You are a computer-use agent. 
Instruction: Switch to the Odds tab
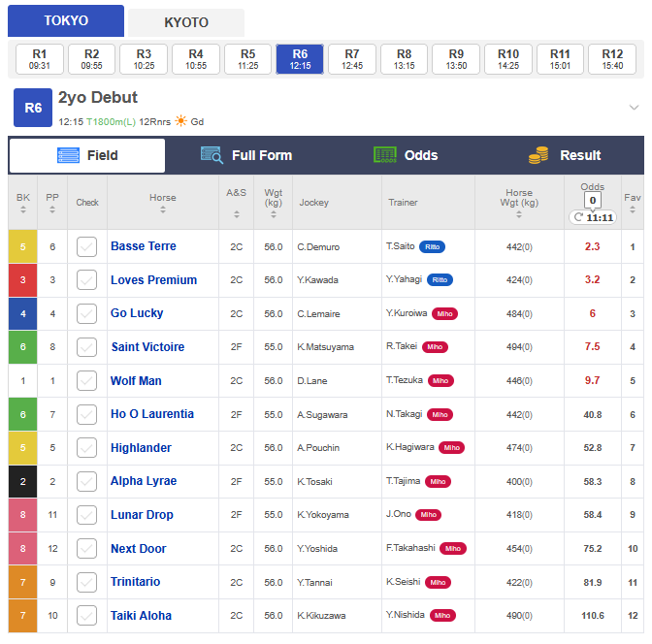406,155
